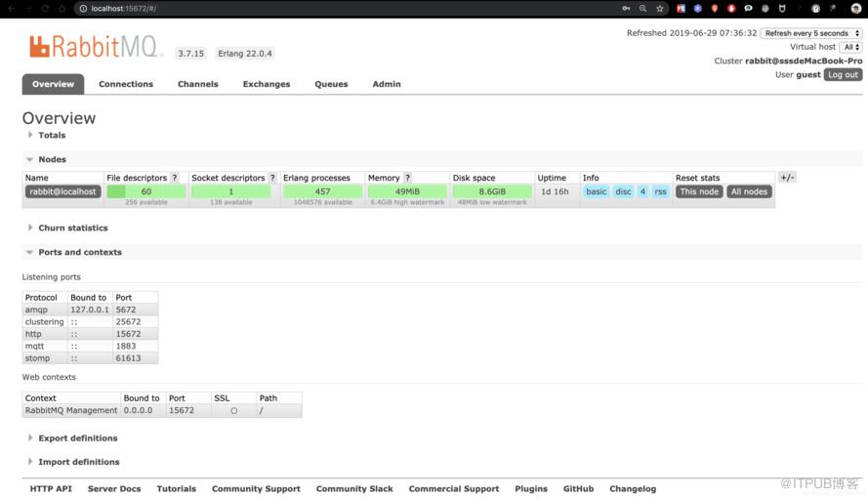Bookmark this page with the star icon

pyautogui.click(x=660, y=8)
